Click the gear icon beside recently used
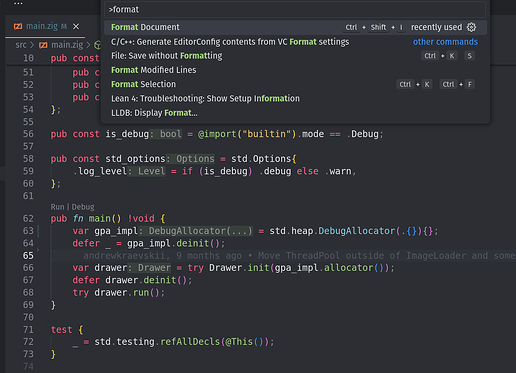 [x=471, y=27]
